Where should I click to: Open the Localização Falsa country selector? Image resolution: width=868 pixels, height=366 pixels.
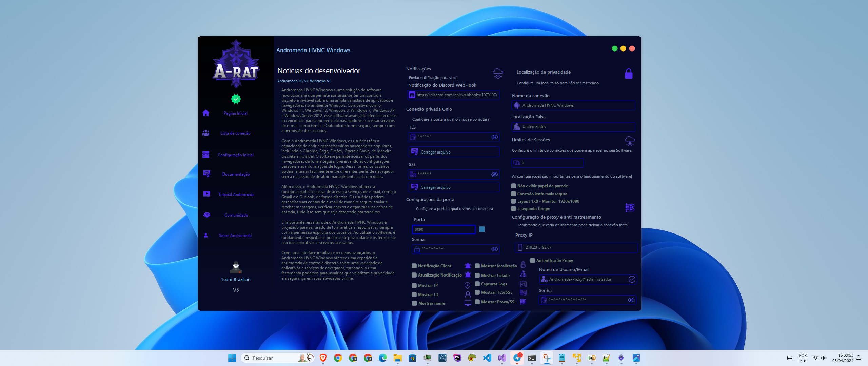pyautogui.click(x=573, y=126)
